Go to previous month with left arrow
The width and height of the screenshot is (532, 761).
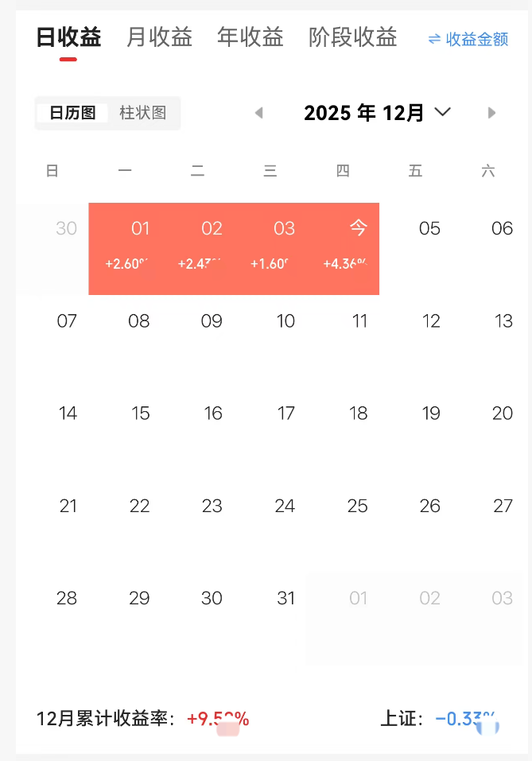click(258, 113)
